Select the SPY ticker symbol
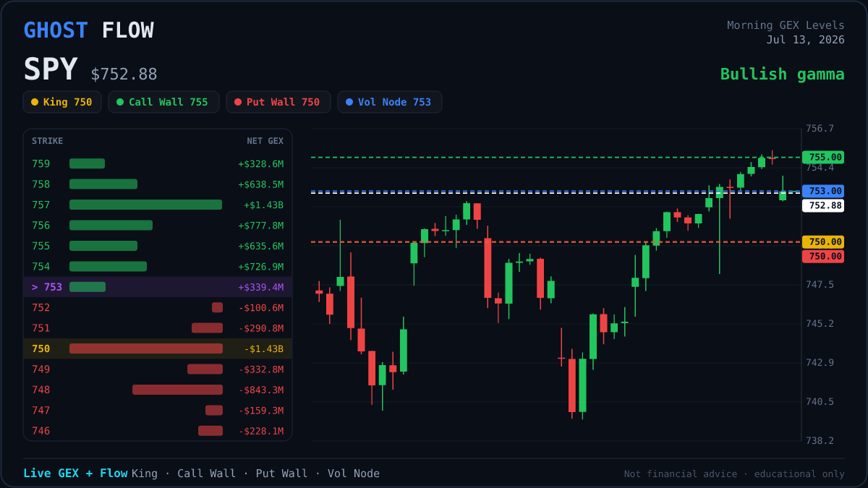 pyautogui.click(x=50, y=69)
